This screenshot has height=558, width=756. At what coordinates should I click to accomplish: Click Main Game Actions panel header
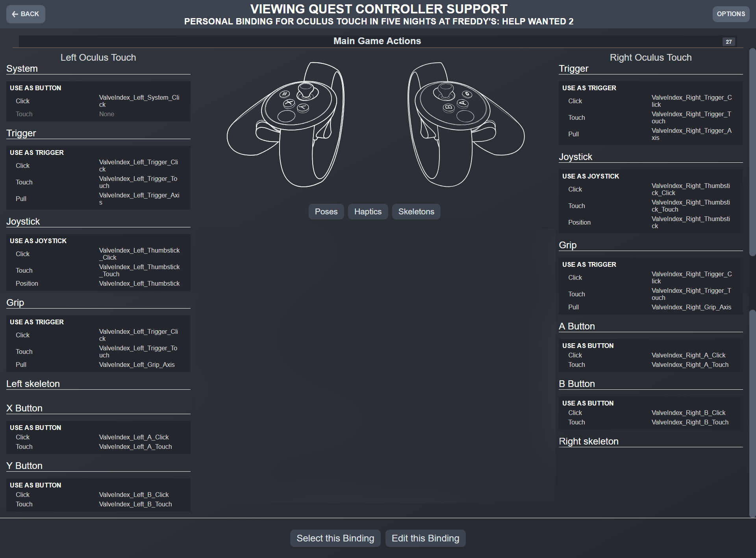pyautogui.click(x=378, y=41)
